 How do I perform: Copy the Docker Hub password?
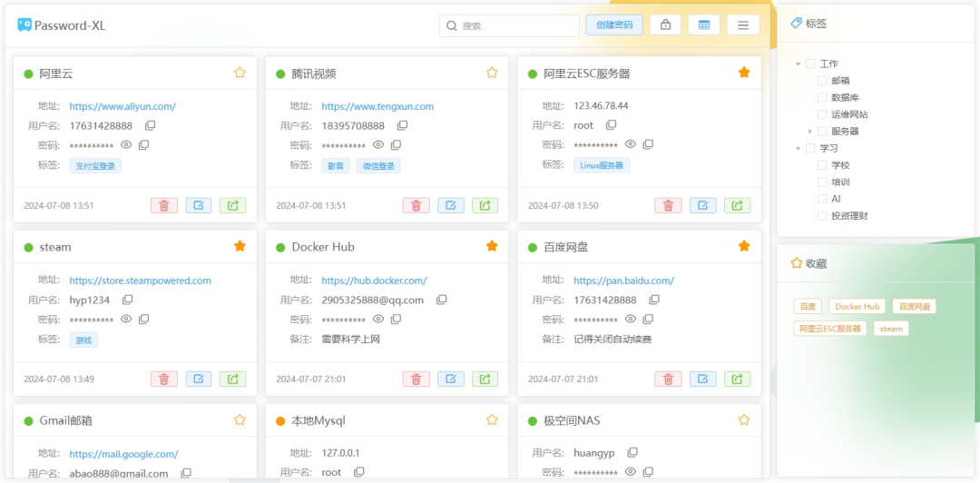tap(396, 320)
